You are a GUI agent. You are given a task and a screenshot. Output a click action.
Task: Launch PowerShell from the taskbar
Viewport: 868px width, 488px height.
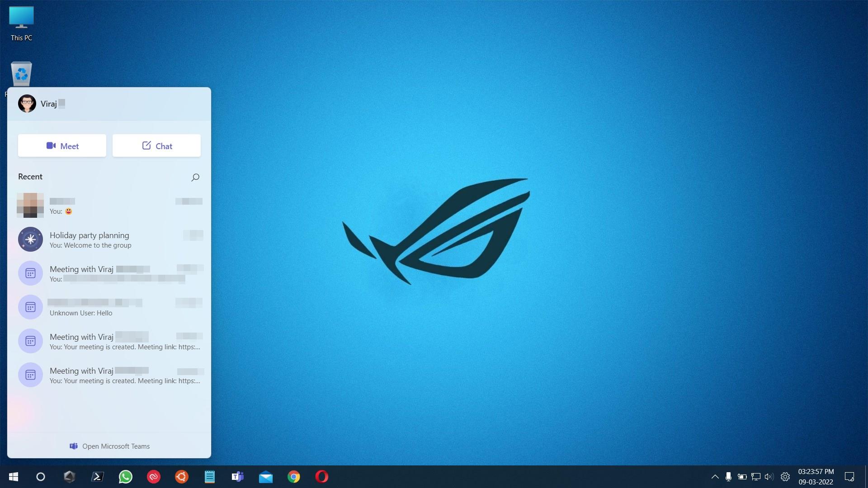point(98,477)
